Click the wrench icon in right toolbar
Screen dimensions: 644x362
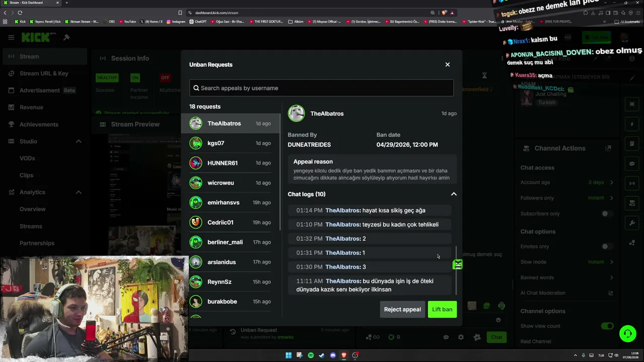632,223
